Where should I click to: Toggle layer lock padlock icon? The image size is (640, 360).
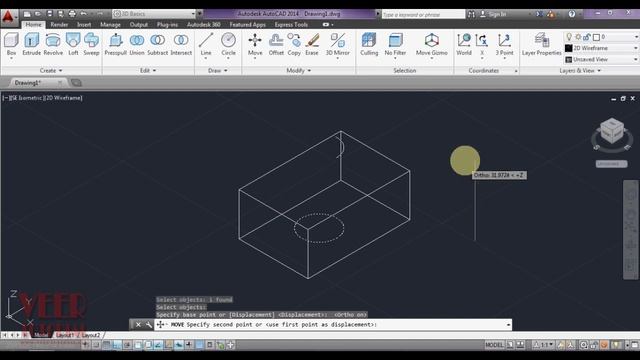tap(587, 37)
